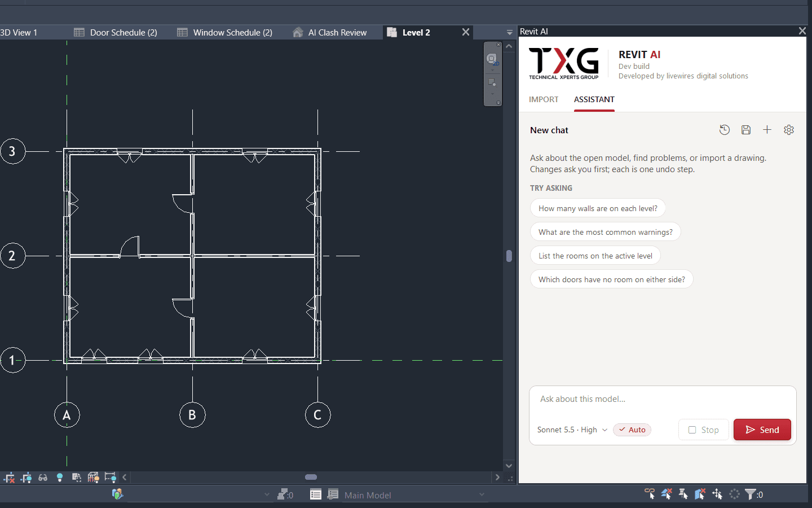
Task: Click the Design Options list icon
Action: [x=316, y=494]
